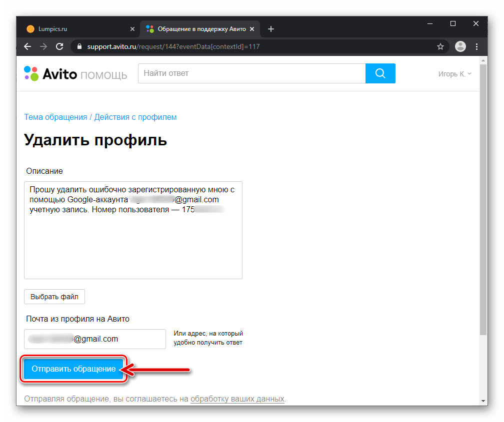Click the Выбрать файл button
This screenshot has width=504, height=422.
[54, 296]
